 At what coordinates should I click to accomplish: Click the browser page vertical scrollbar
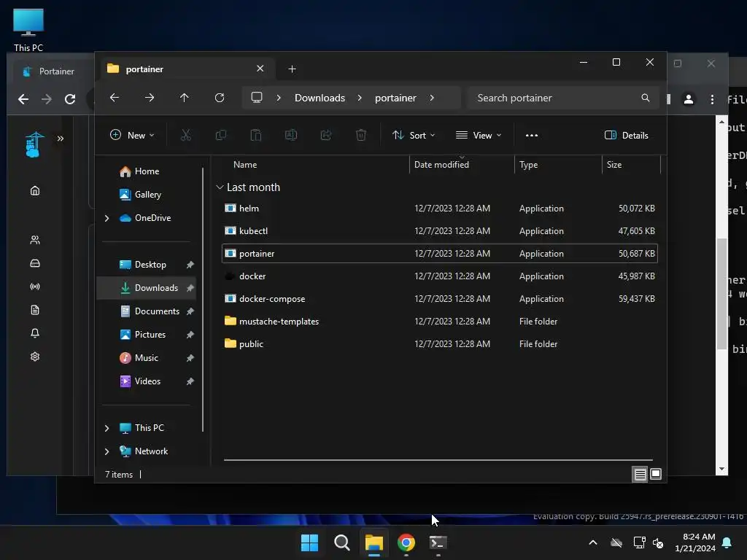tap(721, 293)
